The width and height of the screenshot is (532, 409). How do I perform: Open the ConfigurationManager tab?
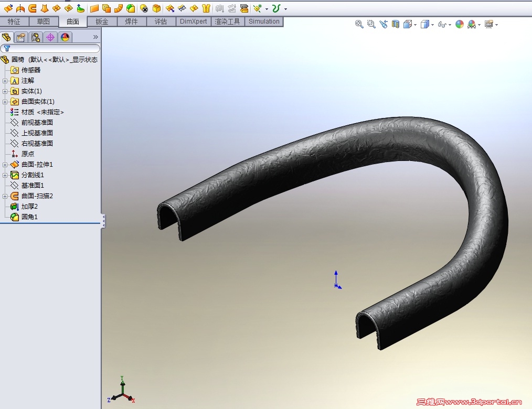pyautogui.click(x=36, y=37)
